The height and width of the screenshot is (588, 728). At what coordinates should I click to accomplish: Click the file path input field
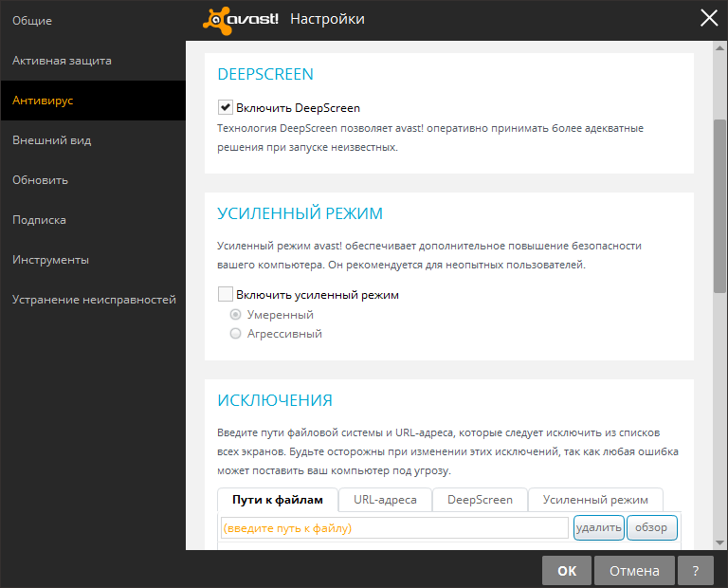[x=394, y=528]
